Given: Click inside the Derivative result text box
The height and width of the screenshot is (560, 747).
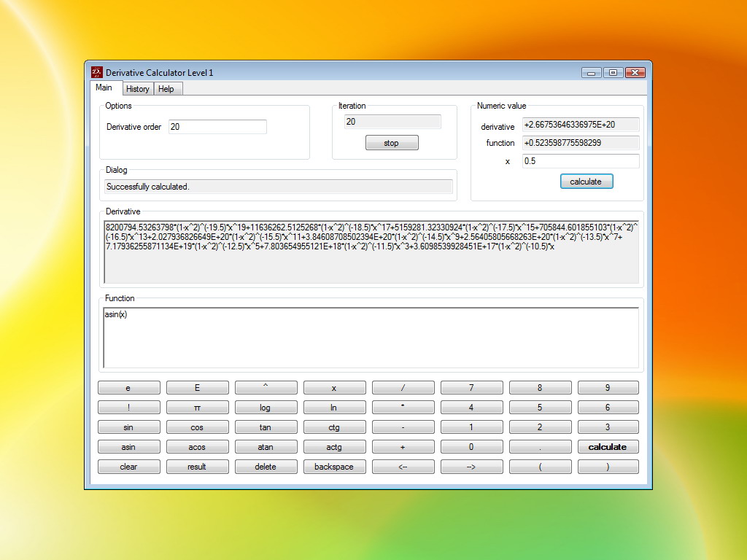Looking at the screenshot, I should coord(371,252).
